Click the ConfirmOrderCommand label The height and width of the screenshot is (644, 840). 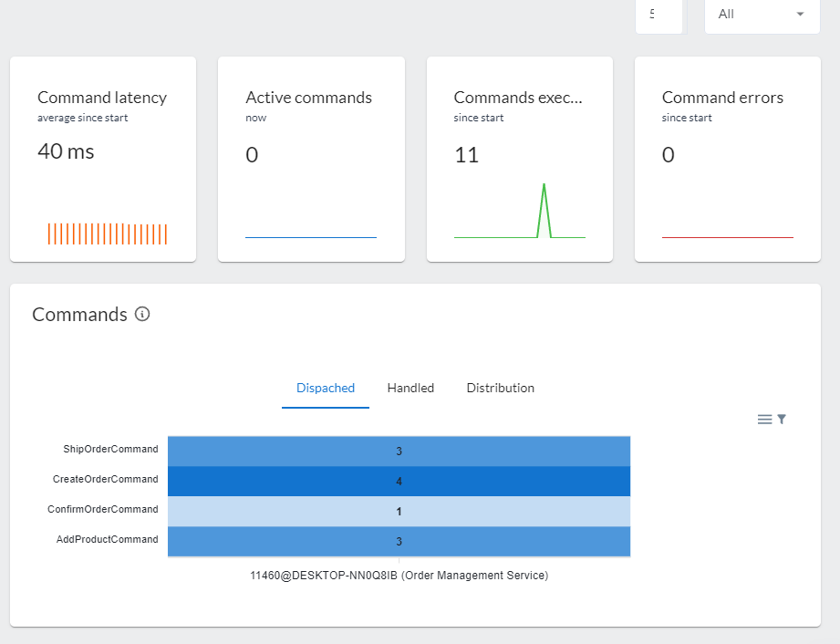click(x=102, y=509)
